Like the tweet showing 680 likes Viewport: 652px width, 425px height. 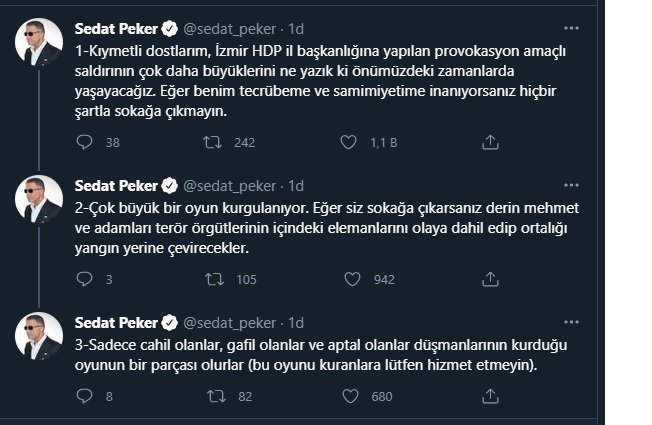(x=350, y=396)
